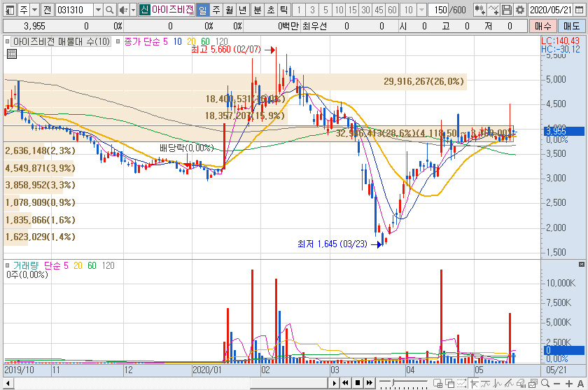Click the candlestick chart-type icon
Image resolution: width=588 pixels, height=390 pixels.
tap(479, 10)
